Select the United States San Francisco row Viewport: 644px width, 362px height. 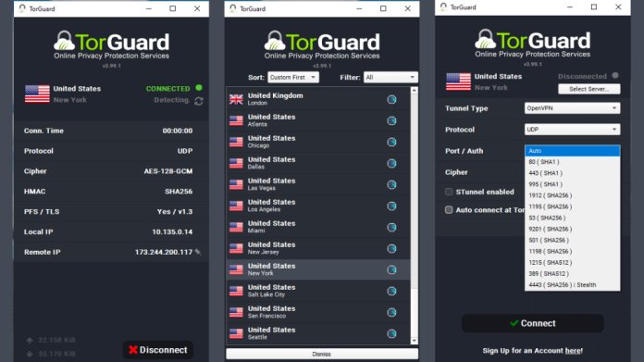coord(318,312)
